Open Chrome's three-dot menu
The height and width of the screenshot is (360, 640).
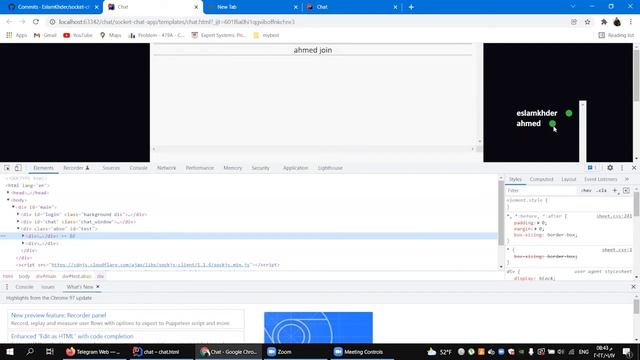tap(631, 22)
